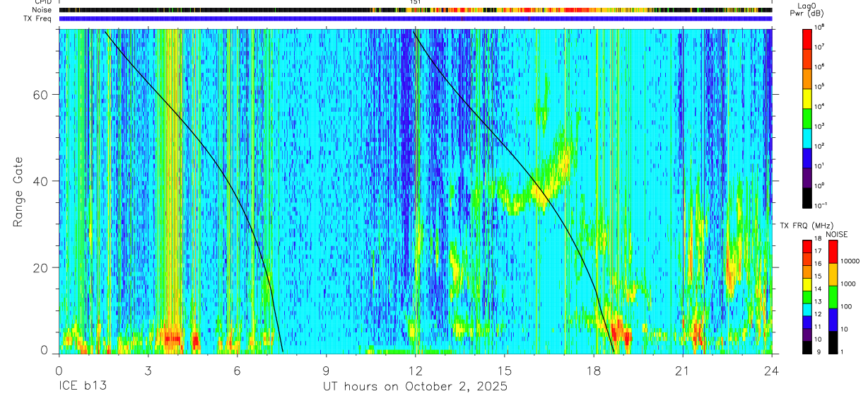Click time-axis tick label '24'

point(772,371)
